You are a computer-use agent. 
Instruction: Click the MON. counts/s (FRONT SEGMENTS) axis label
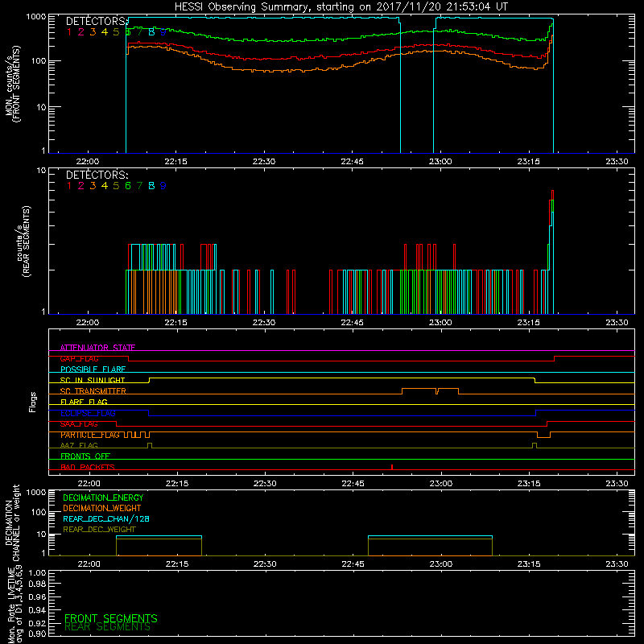(x=12, y=85)
